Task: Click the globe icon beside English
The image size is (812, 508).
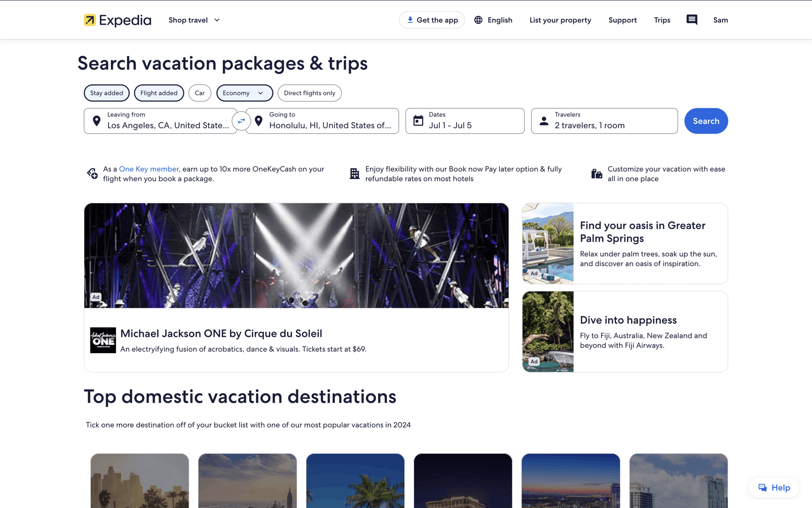Action: tap(478, 20)
